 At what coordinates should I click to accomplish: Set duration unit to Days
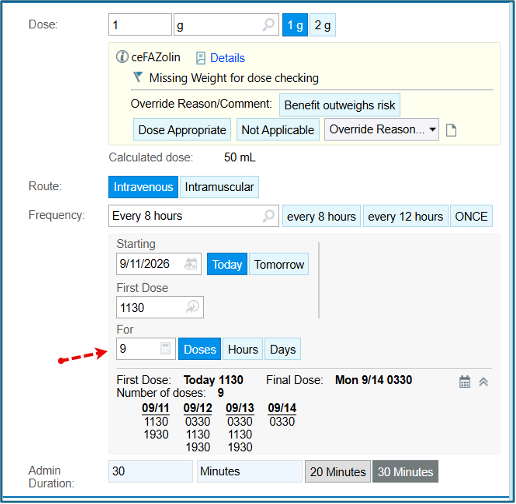click(x=283, y=349)
